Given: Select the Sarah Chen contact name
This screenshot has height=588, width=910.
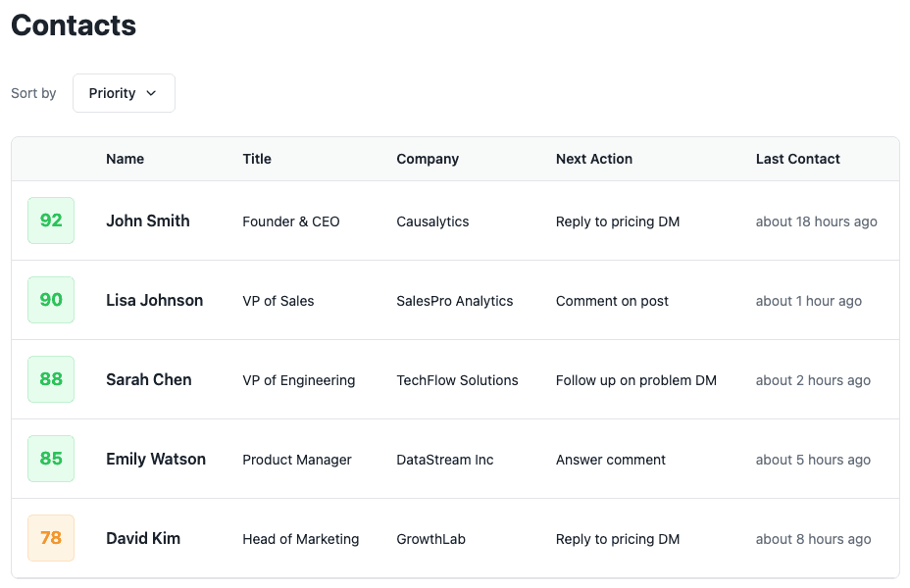Looking at the screenshot, I should pyautogui.click(x=149, y=379).
